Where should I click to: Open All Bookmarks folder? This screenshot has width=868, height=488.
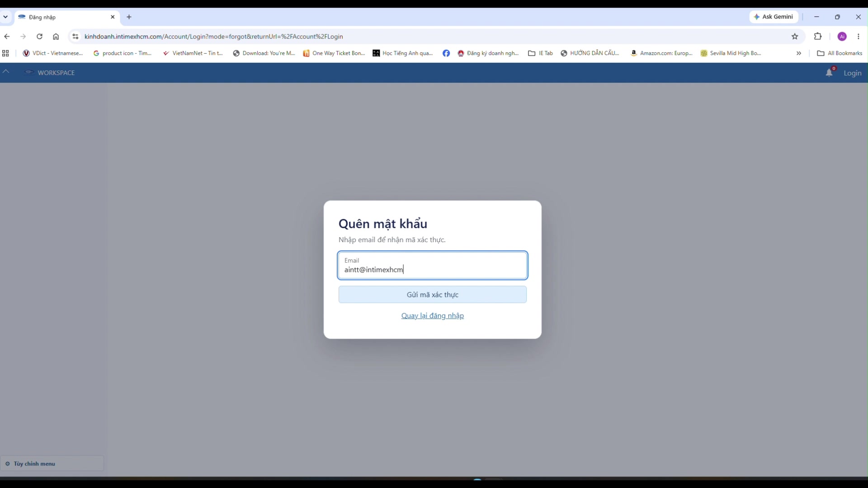tap(840, 53)
